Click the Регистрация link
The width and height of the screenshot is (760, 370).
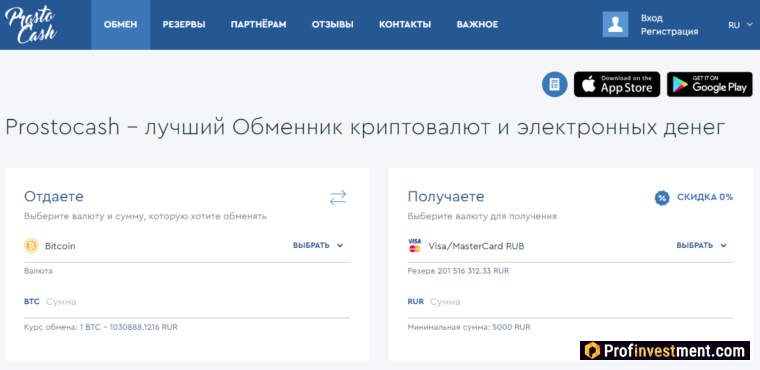(x=669, y=32)
